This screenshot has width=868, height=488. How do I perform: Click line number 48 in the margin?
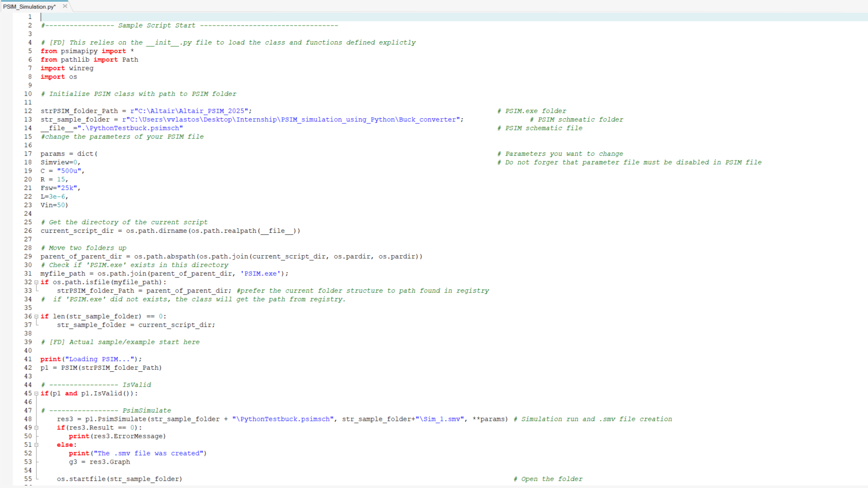[x=28, y=419]
